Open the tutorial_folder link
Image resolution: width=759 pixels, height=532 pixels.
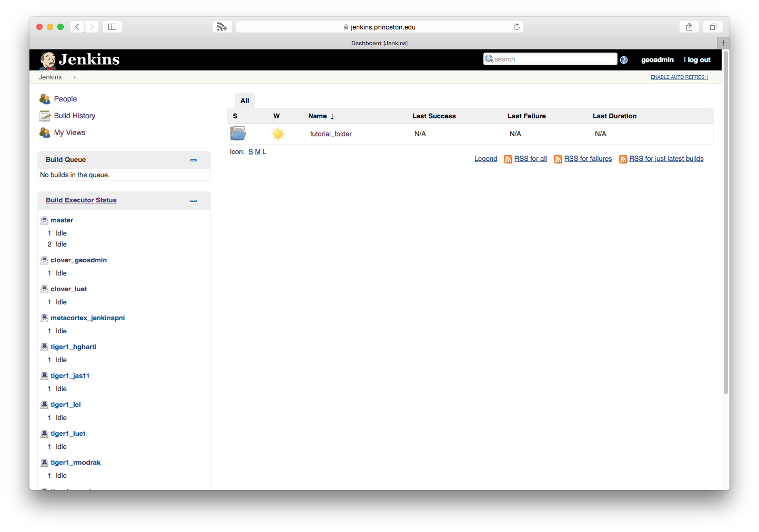coord(331,134)
